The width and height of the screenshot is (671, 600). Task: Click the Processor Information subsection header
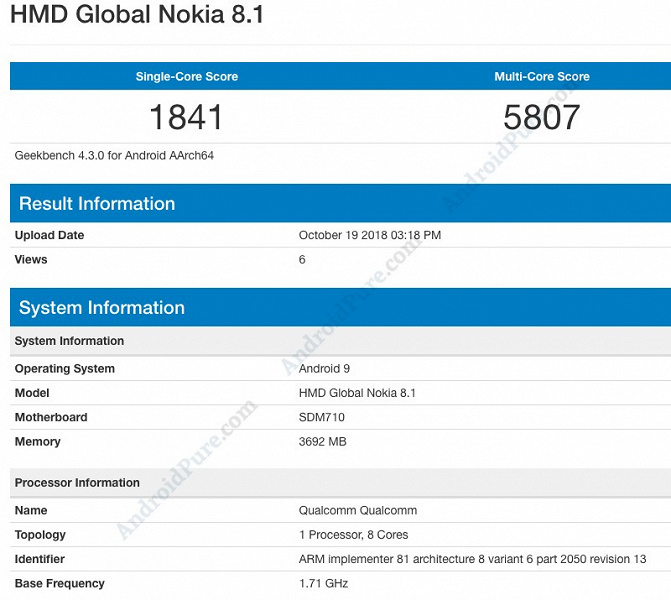(77, 483)
